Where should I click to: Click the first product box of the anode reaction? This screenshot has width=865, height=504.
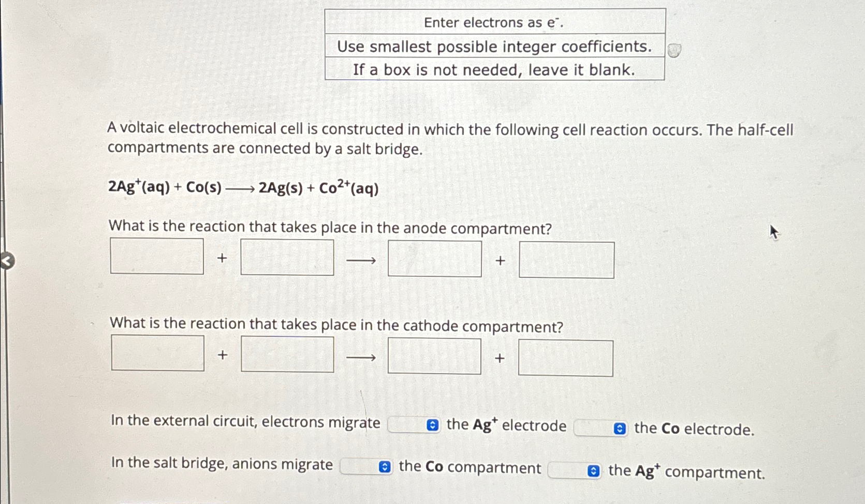tap(435, 260)
